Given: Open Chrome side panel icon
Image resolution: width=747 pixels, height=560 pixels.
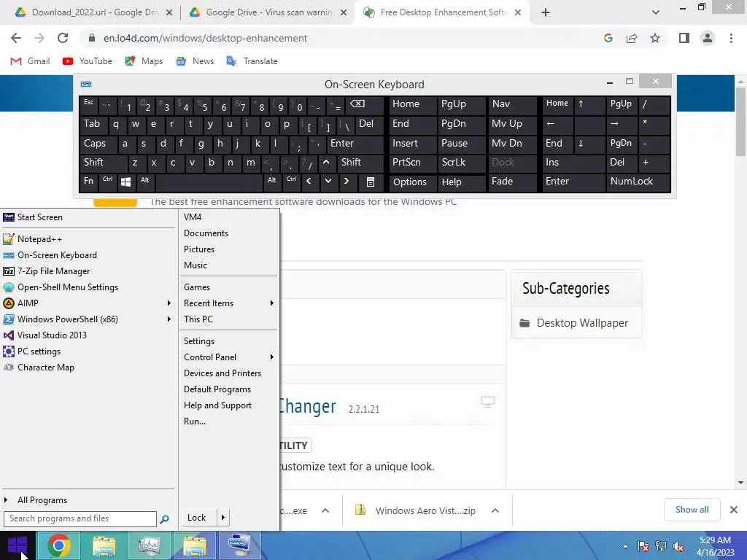Looking at the screenshot, I should [684, 38].
